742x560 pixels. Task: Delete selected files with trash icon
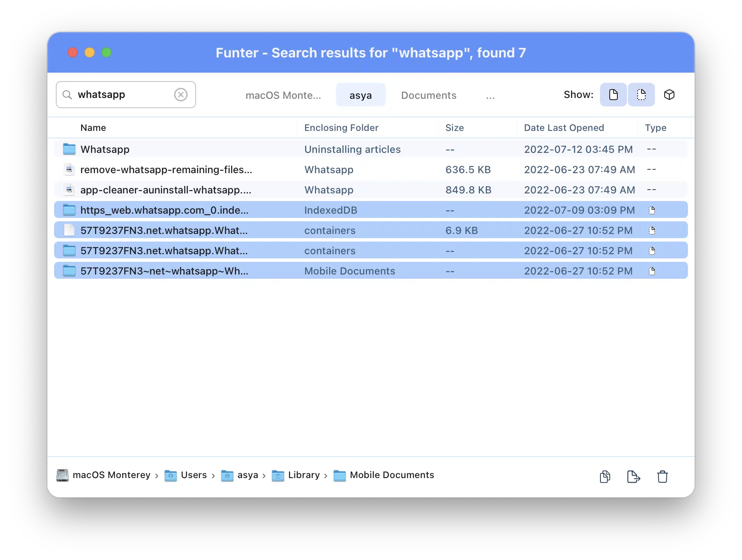(662, 476)
